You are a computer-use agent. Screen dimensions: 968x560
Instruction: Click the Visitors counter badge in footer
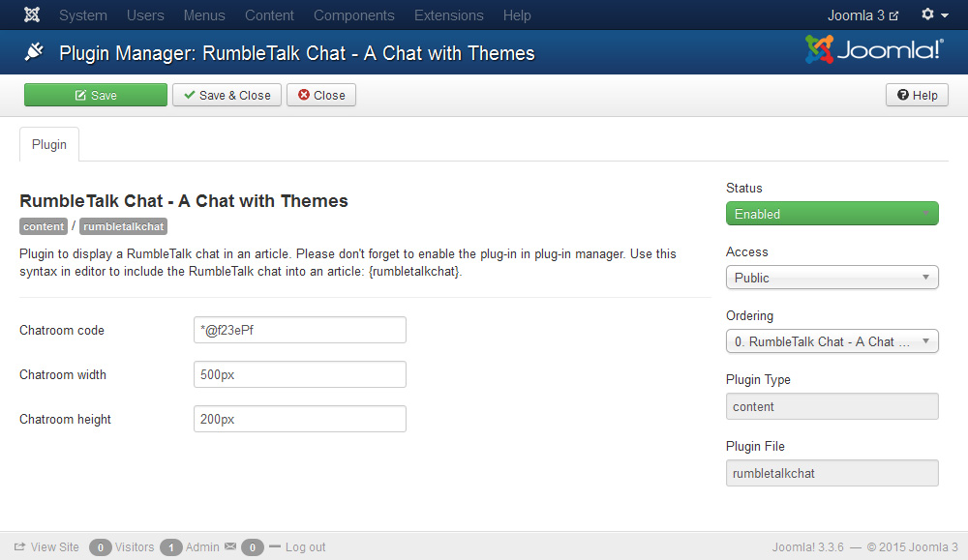pos(101,546)
